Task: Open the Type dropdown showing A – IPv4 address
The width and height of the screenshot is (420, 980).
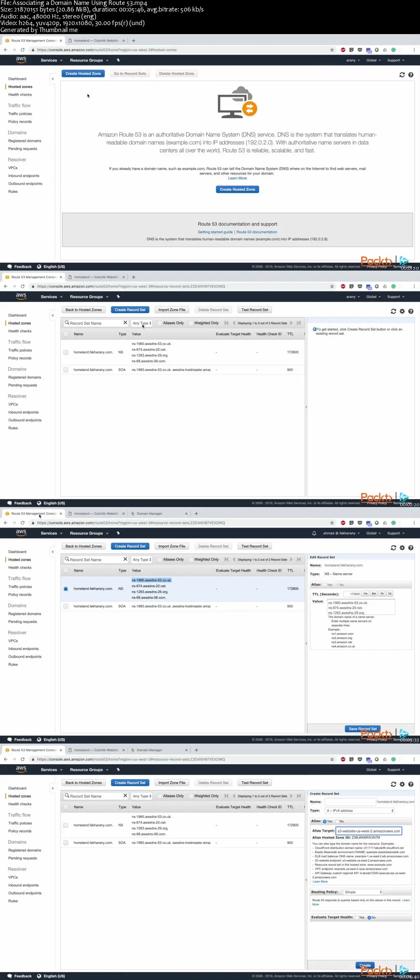Action: coord(360,811)
